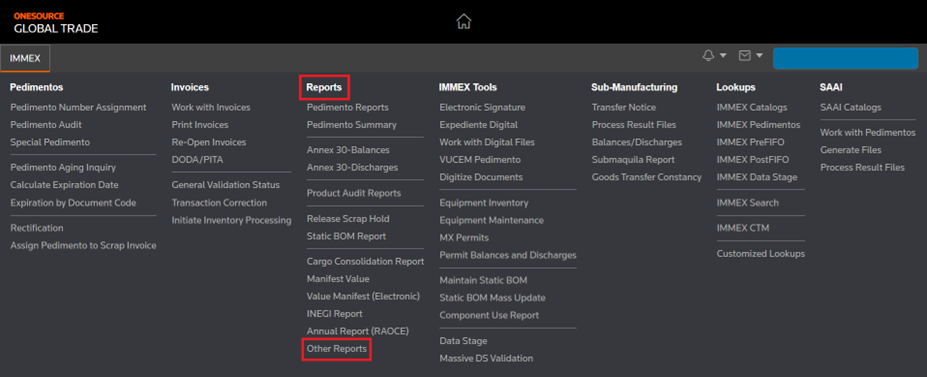Select Expediente Digital
Image resolution: width=927 pixels, height=377 pixels.
tap(479, 125)
